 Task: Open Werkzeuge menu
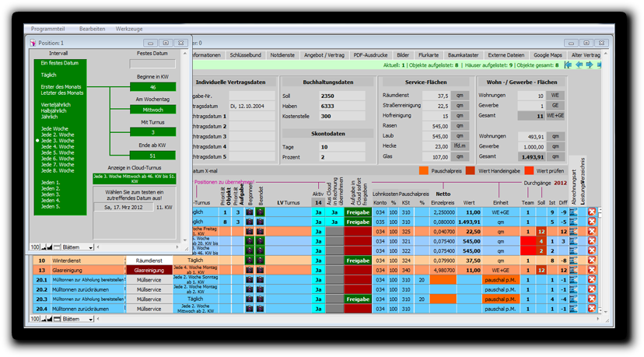point(129,29)
